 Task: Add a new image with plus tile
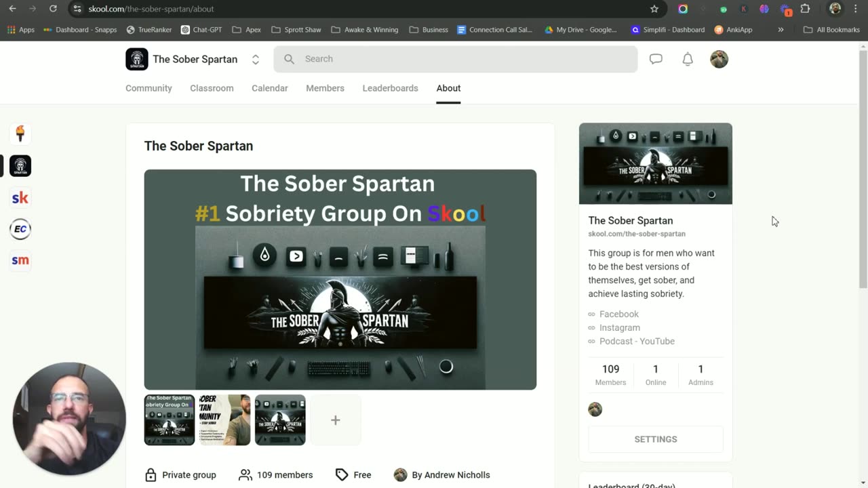click(x=336, y=420)
